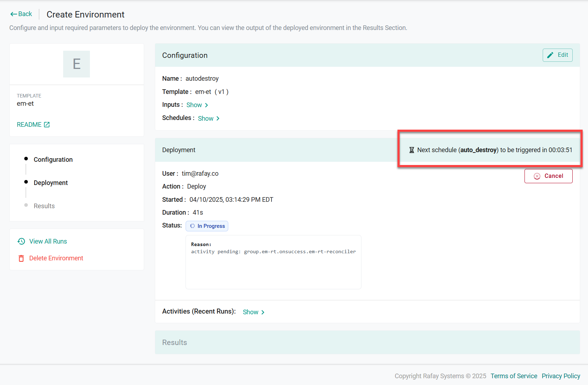Image resolution: width=588 pixels, height=385 pixels.
Task: Click the Action value Deploy
Action: point(197,186)
